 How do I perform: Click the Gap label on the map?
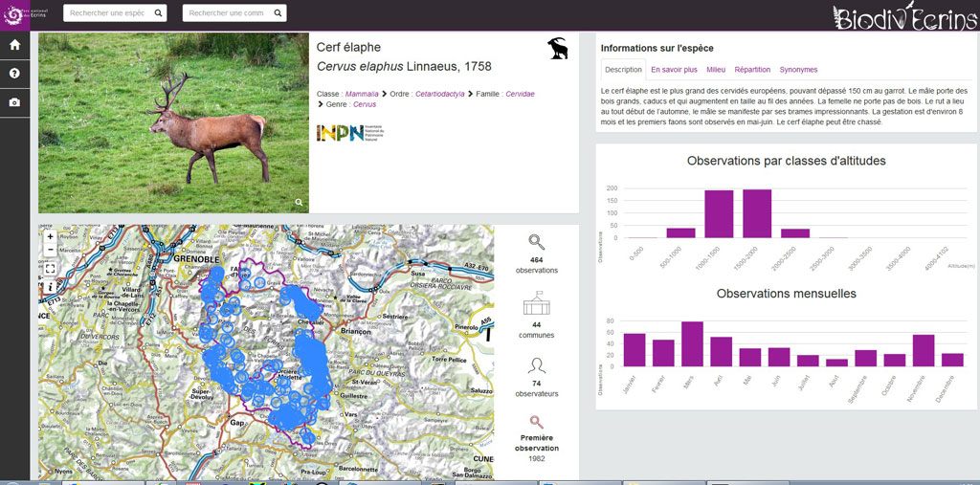click(236, 423)
